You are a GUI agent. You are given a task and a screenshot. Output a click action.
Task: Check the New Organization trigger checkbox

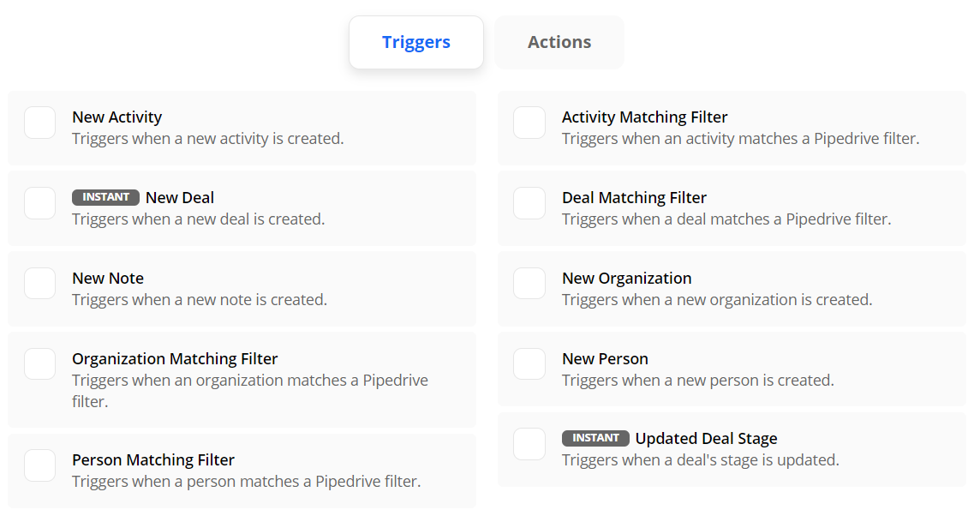pyautogui.click(x=529, y=283)
